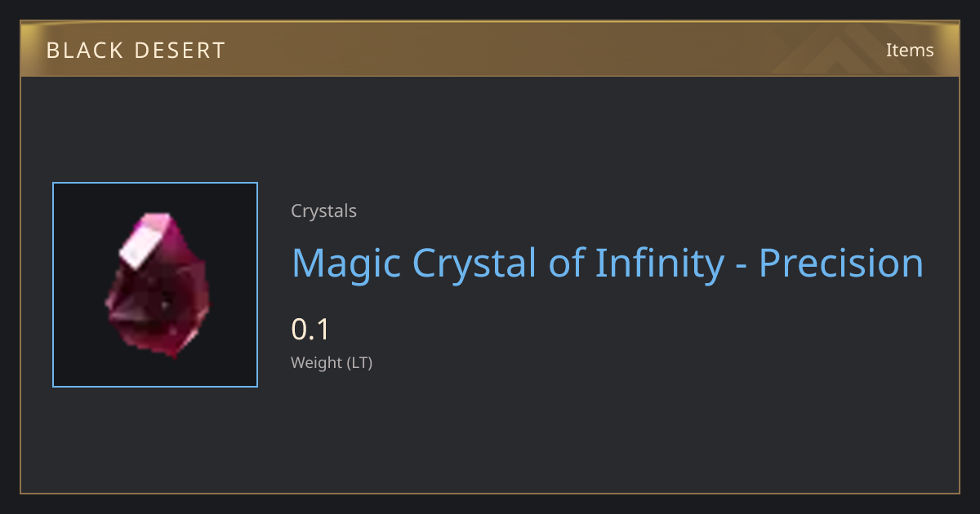Click the gold header banner background
Screen dimensions: 980x514
(490, 51)
